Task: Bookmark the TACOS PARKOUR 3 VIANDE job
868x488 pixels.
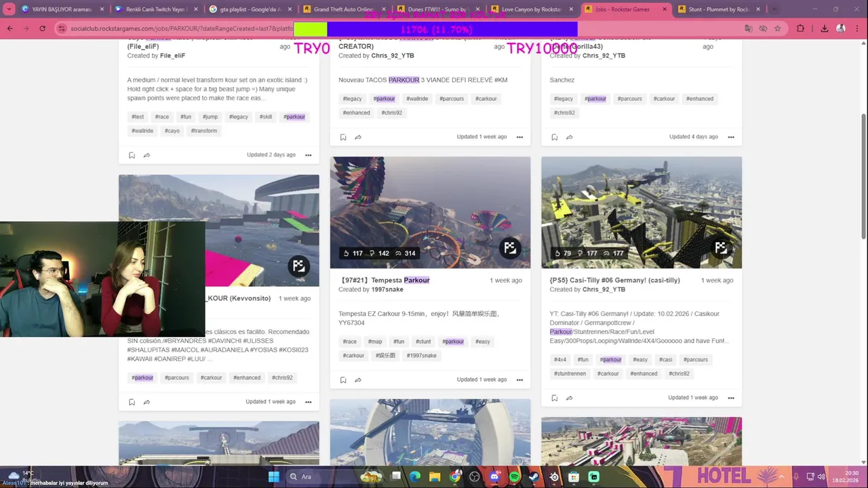Action: point(343,137)
